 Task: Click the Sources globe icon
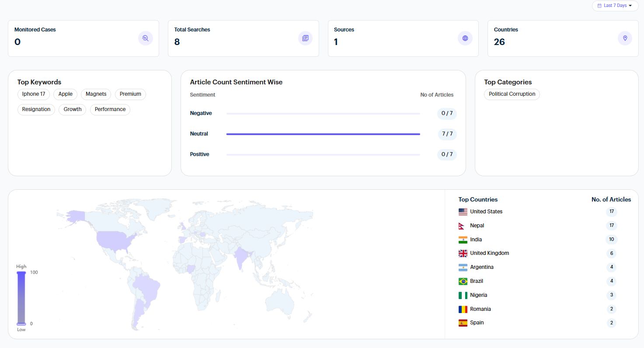pyautogui.click(x=465, y=38)
